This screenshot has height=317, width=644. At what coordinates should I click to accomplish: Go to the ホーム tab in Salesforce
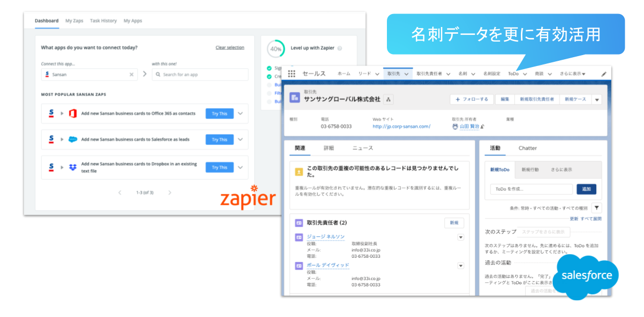pyautogui.click(x=344, y=74)
